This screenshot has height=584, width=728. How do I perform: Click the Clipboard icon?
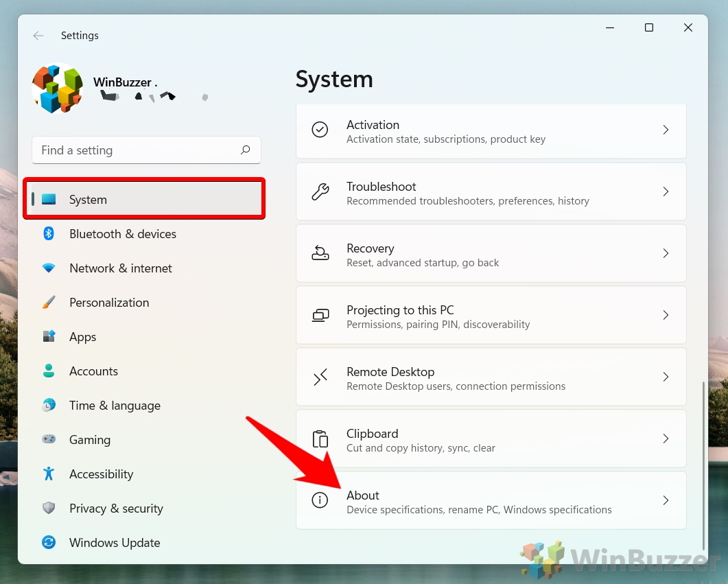tap(320, 439)
